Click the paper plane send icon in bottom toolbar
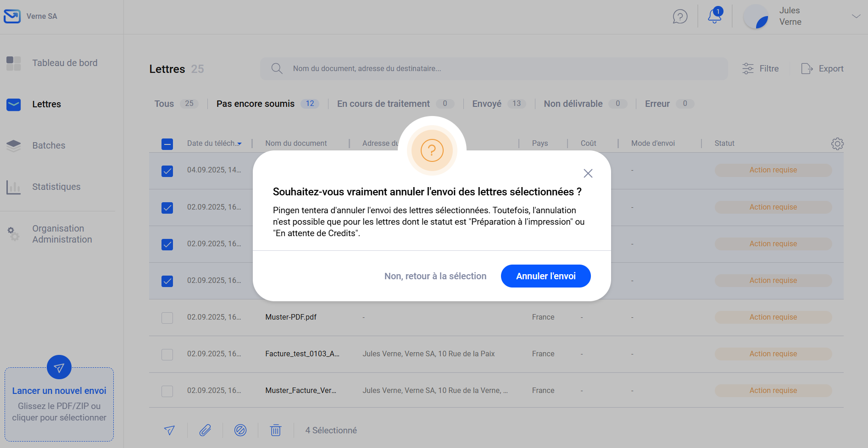The width and height of the screenshot is (868, 448). (x=169, y=430)
